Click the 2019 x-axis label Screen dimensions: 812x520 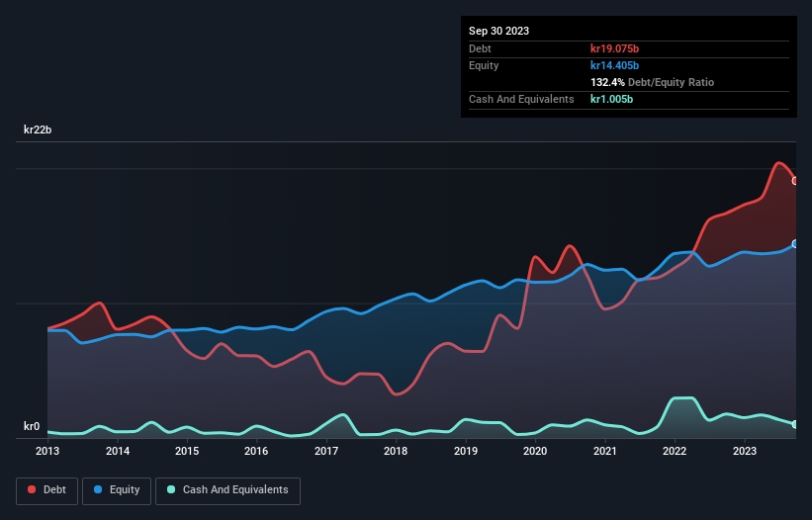point(466,451)
